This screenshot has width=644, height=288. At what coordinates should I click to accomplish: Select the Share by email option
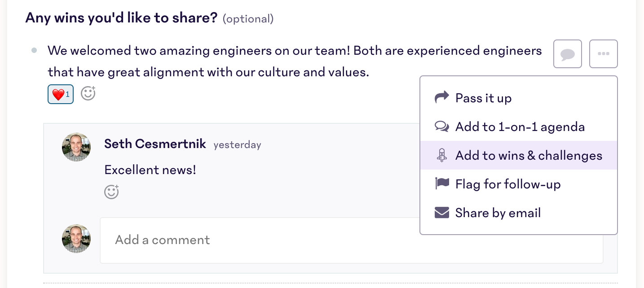click(x=498, y=213)
